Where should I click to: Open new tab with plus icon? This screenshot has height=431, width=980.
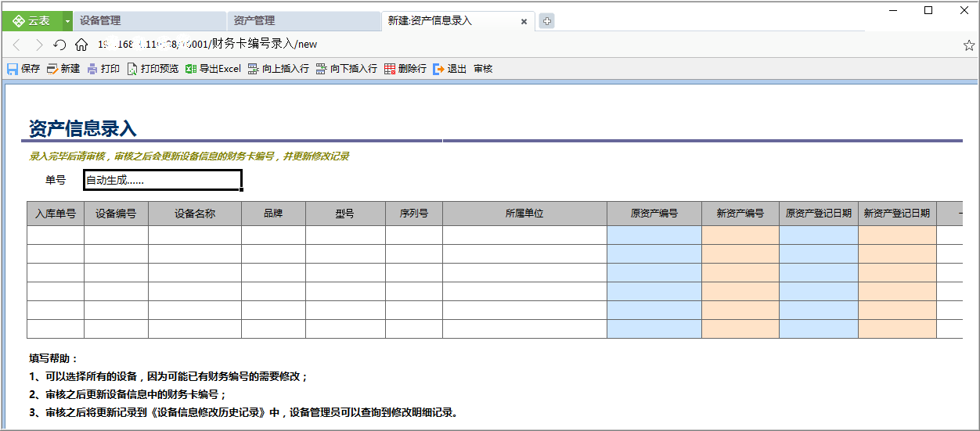coord(547,21)
